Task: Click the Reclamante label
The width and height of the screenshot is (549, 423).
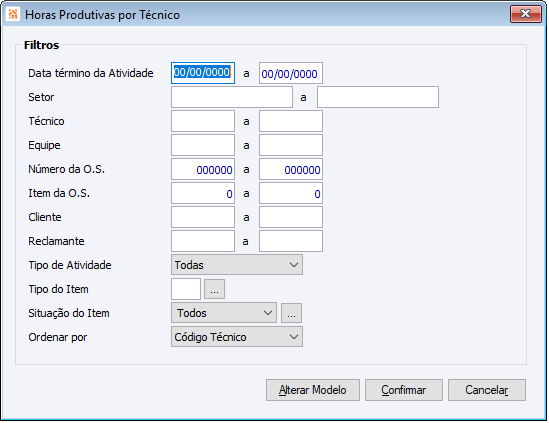Action: (56, 241)
